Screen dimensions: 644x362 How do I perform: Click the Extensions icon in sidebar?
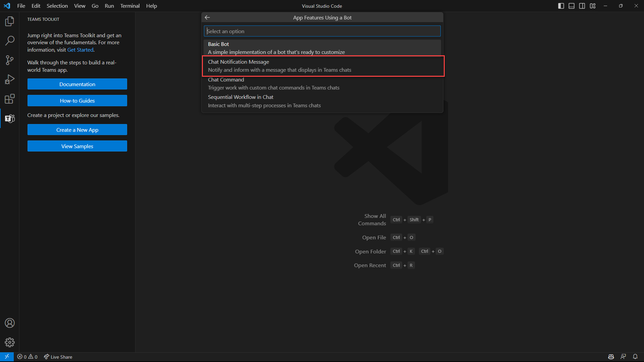click(10, 99)
